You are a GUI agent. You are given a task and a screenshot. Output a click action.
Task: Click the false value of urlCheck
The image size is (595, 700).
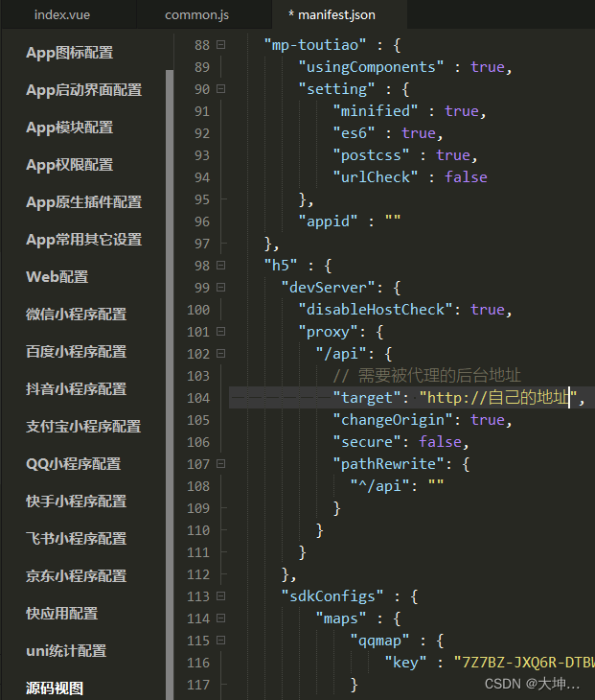pos(466,177)
